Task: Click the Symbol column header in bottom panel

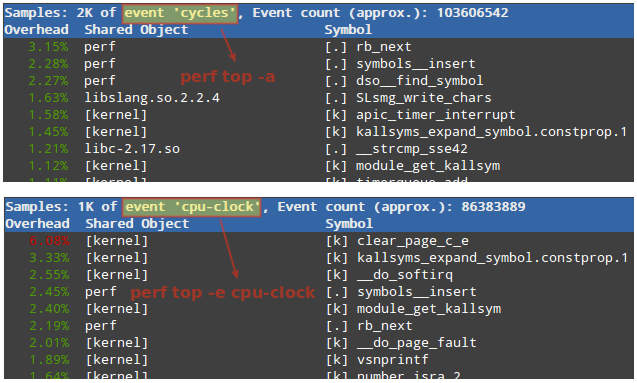Action: 349,224
